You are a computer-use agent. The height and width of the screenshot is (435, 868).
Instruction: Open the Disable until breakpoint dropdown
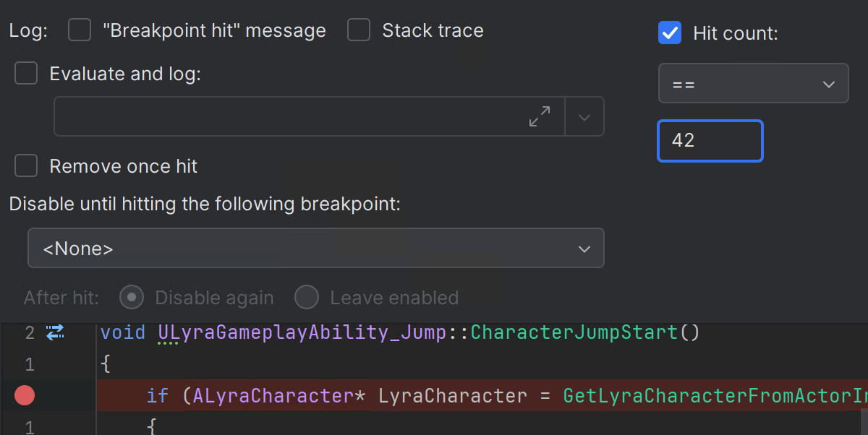point(315,249)
